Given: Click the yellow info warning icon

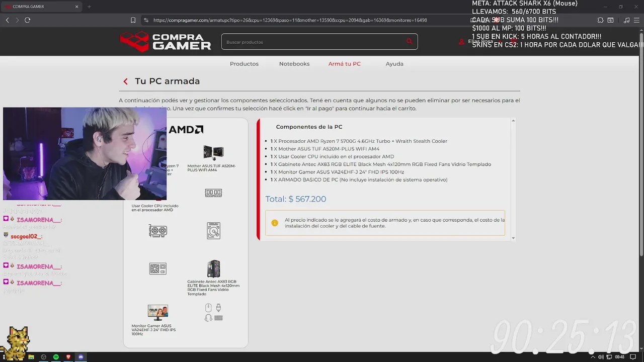Looking at the screenshot, I should click(275, 223).
